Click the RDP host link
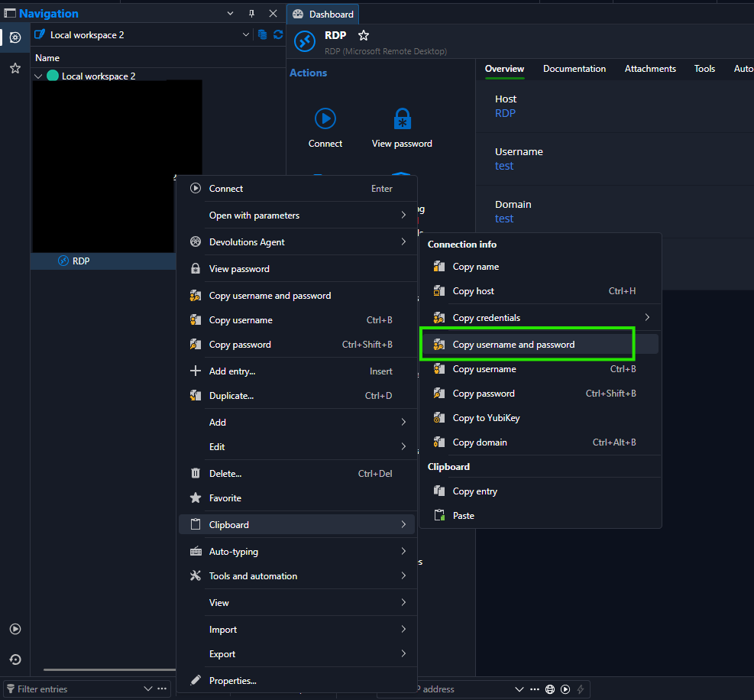 pos(505,114)
